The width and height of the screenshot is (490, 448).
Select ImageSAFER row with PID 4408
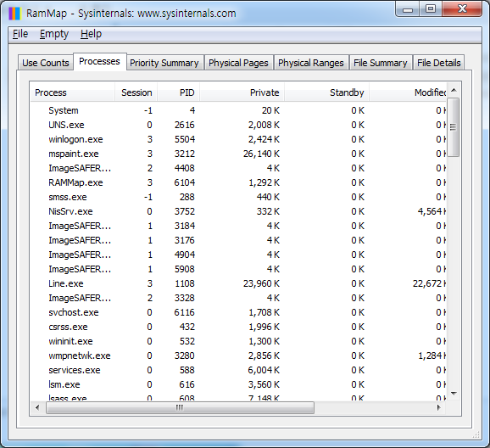(238, 168)
